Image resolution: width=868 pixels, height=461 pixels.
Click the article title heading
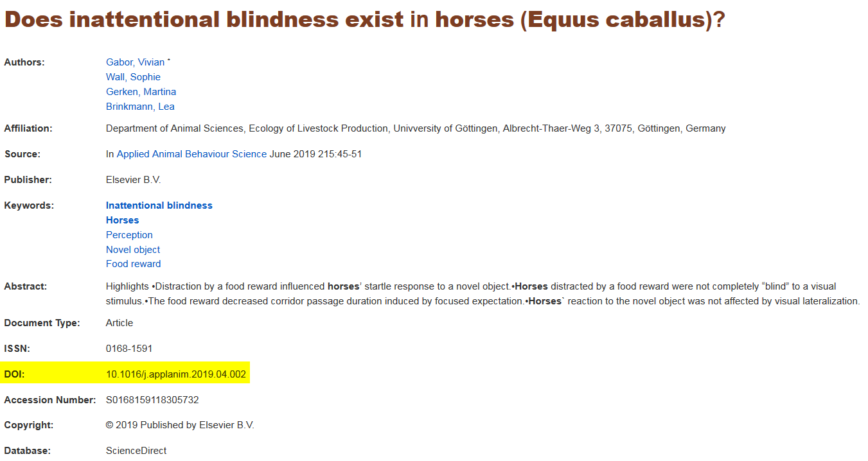364,21
